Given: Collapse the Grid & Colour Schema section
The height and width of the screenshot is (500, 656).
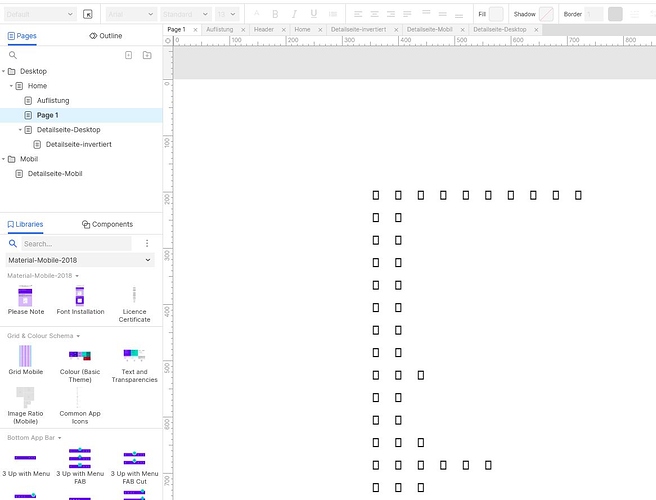Looking at the screenshot, I should 79,336.
